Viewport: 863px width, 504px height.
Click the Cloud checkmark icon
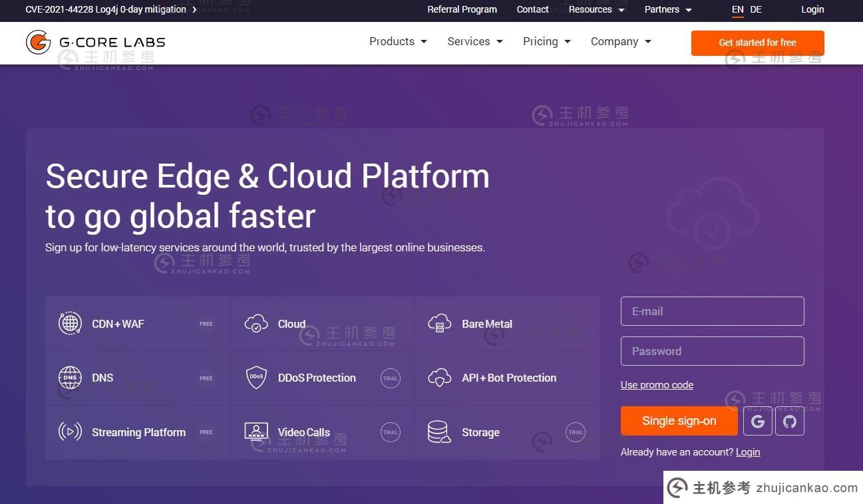(x=256, y=324)
